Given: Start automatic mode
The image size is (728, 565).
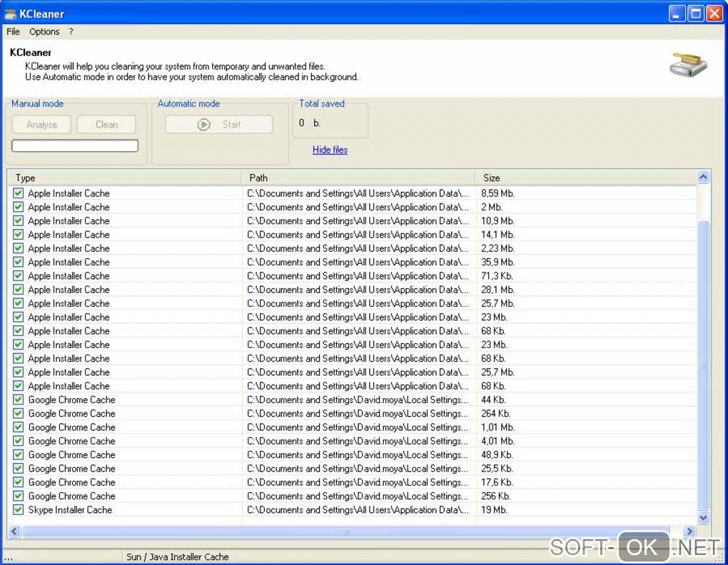Looking at the screenshot, I should [x=218, y=124].
